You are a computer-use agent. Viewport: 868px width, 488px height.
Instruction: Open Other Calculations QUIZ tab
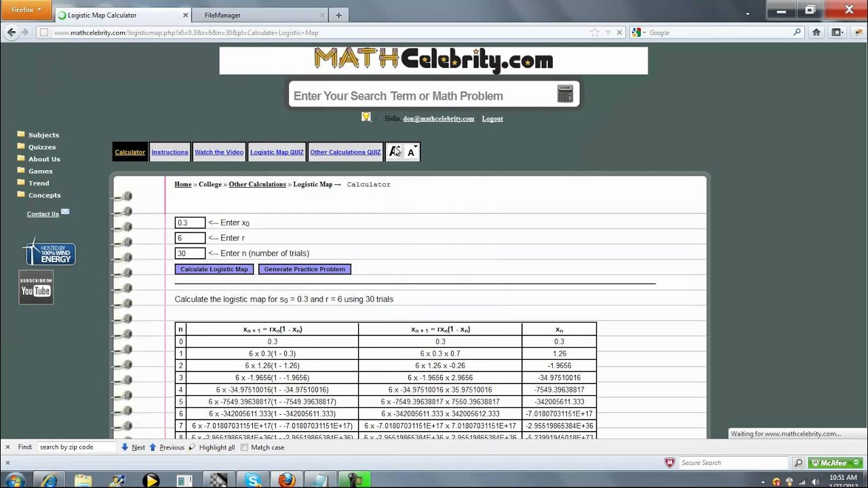[345, 152]
